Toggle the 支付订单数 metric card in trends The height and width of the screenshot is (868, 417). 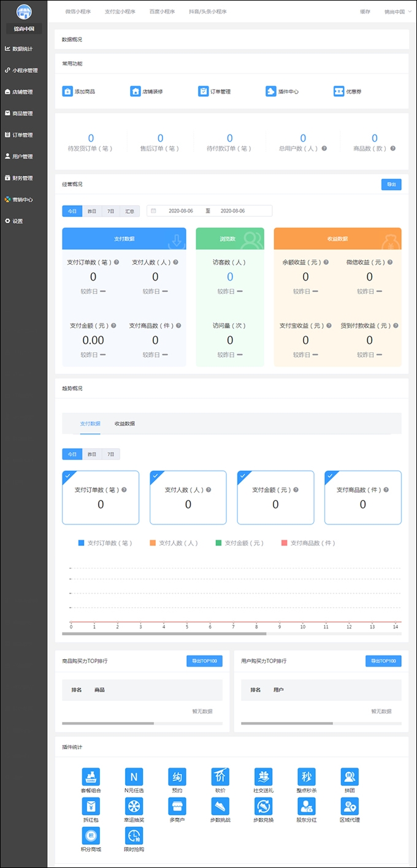click(101, 497)
